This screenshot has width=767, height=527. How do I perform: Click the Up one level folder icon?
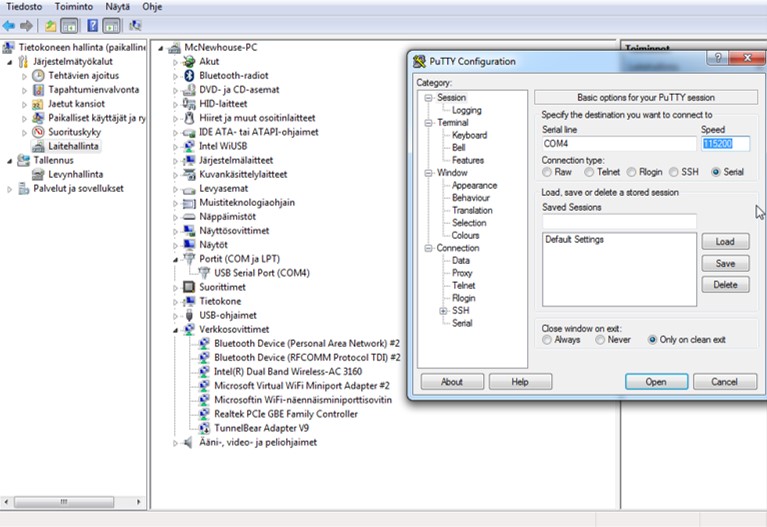click(50, 25)
